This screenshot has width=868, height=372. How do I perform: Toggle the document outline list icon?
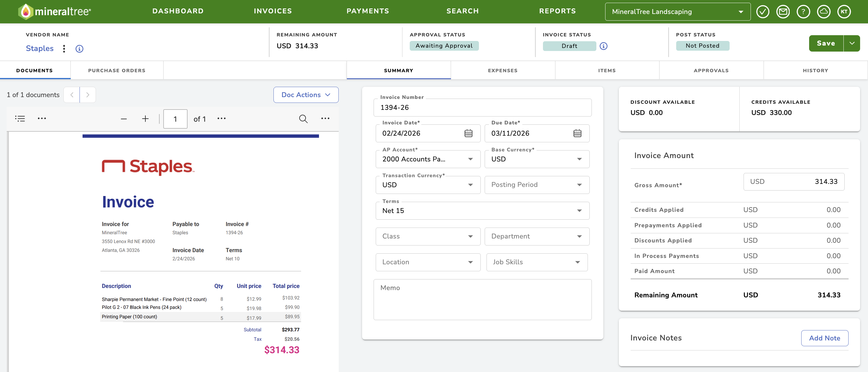pyautogui.click(x=20, y=119)
